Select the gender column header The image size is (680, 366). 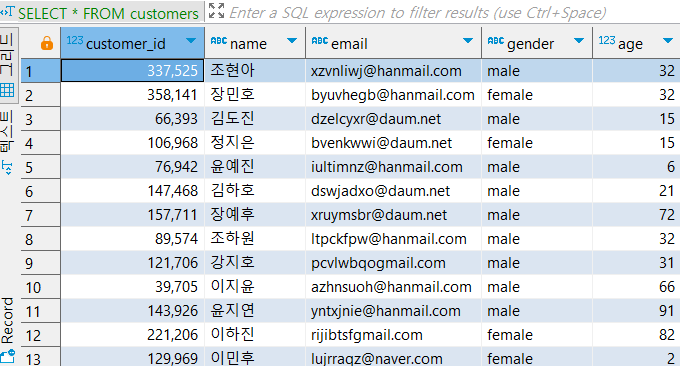(537, 43)
